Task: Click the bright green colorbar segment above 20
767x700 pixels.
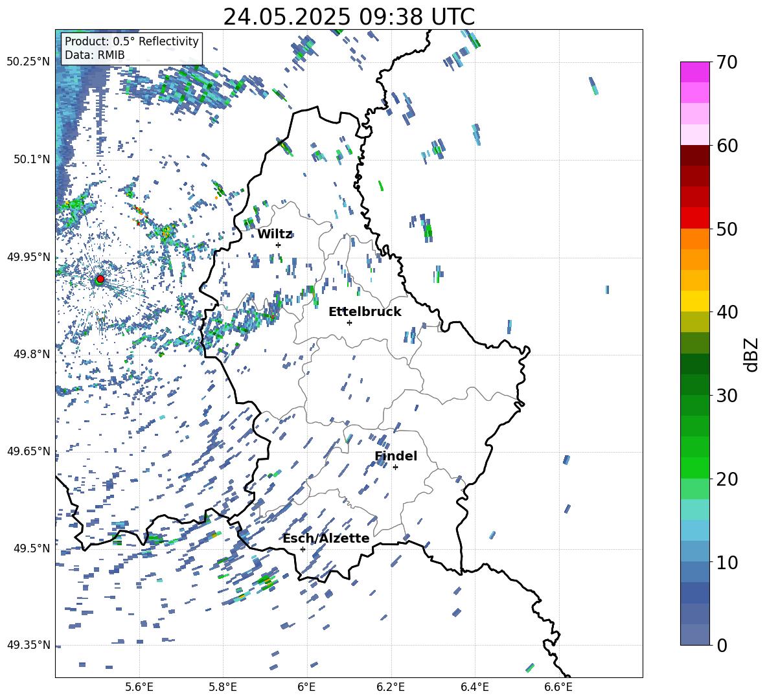Action: 695,468
